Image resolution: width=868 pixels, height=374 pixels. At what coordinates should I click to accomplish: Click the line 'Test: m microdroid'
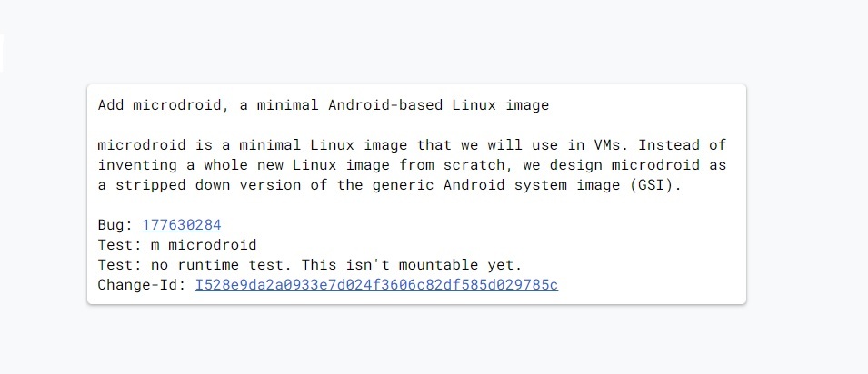click(x=177, y=245)
